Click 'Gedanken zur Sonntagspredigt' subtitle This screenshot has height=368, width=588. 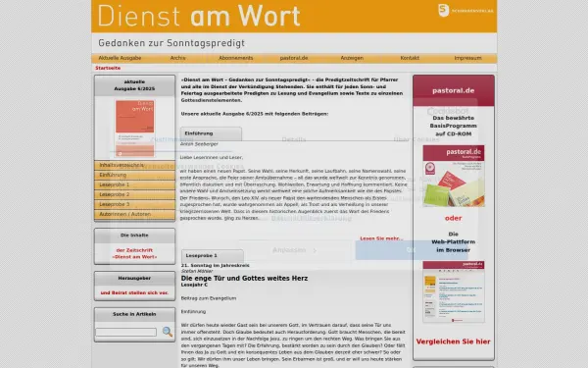(171, 43)
